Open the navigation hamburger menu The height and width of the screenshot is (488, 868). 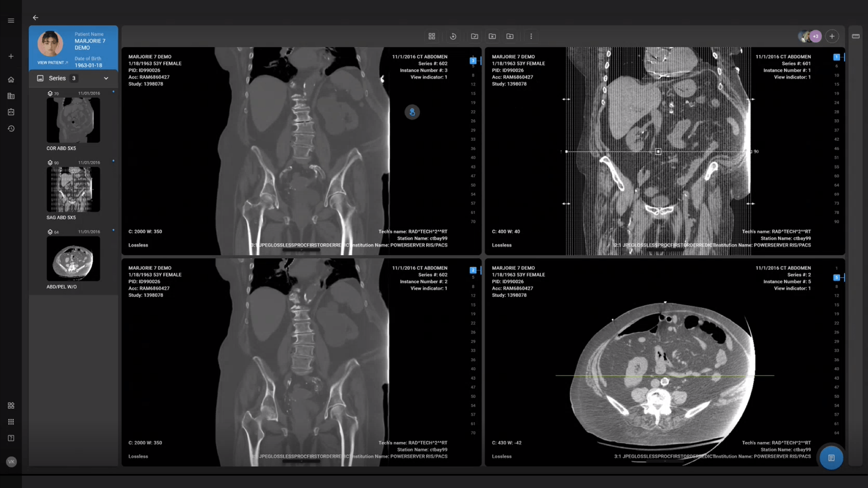pyautogui.click(x=11, y=21)
